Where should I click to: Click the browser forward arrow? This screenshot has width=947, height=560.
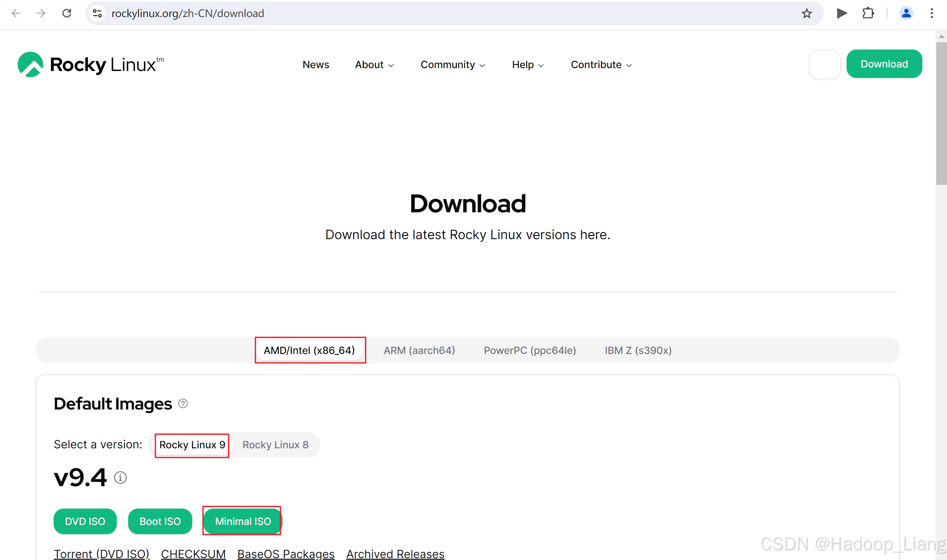41,14
